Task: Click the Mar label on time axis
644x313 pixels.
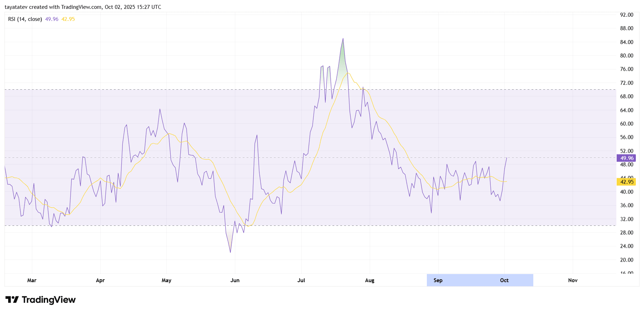Action: coord(32,280)
